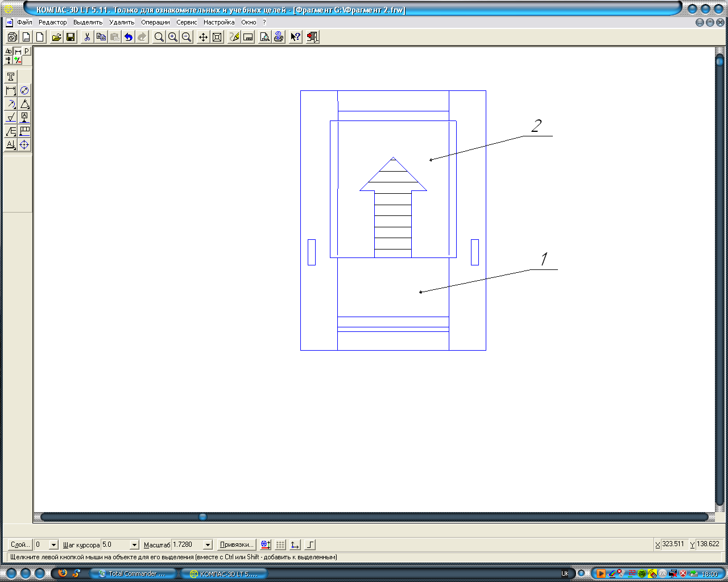Open the Настройка menu
728x582 pixels.
pyautogui.click(x=219, y=22)
